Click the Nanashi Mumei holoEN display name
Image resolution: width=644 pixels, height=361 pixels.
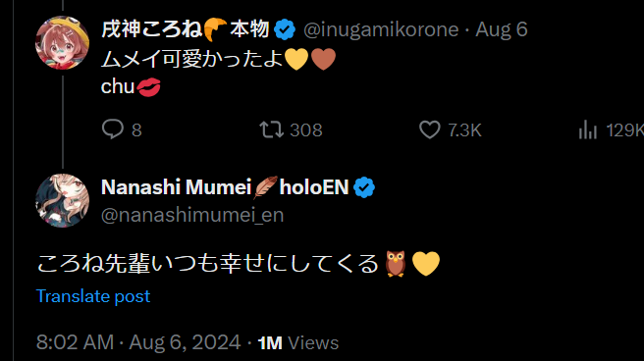coord(225,187)
